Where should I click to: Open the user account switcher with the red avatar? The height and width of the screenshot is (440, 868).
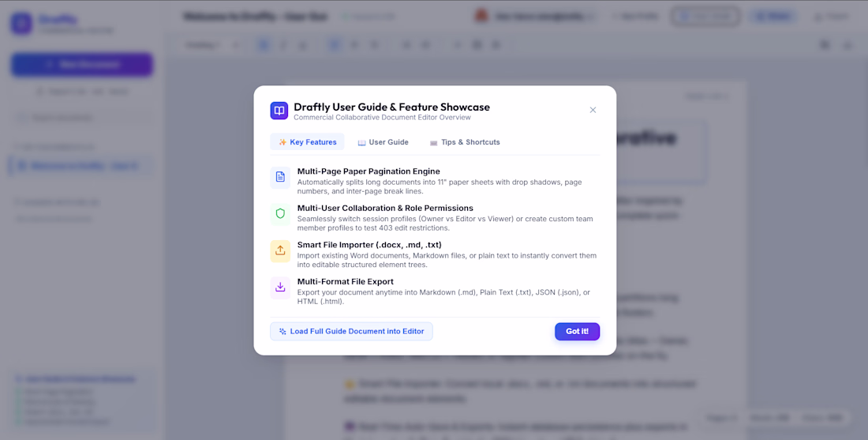[x=536, y=17]
